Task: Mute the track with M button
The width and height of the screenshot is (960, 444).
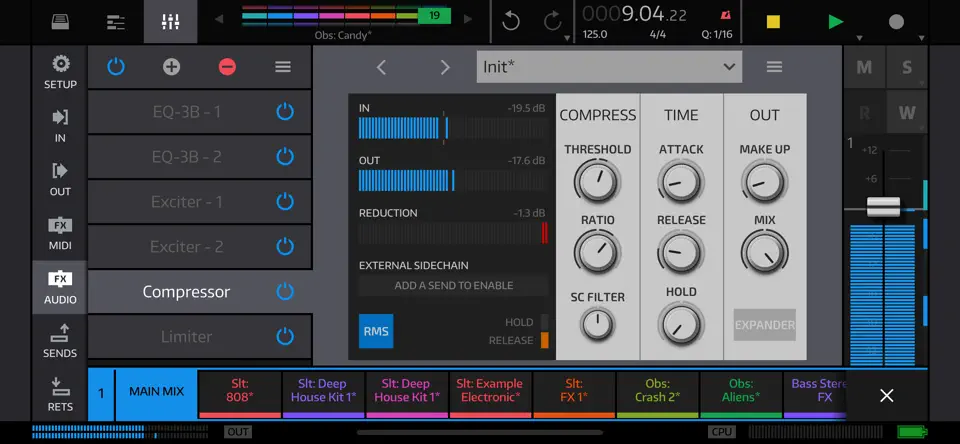Action: click(x=864, y=67)
